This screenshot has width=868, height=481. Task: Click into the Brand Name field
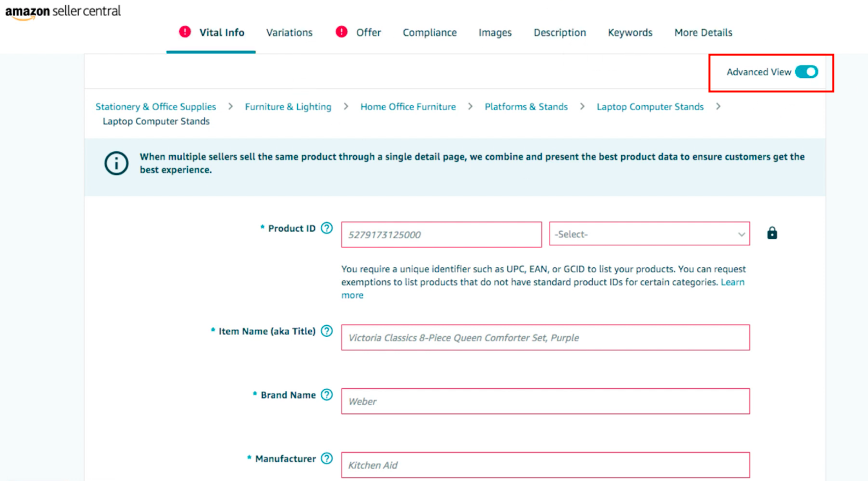pos(545,401)
